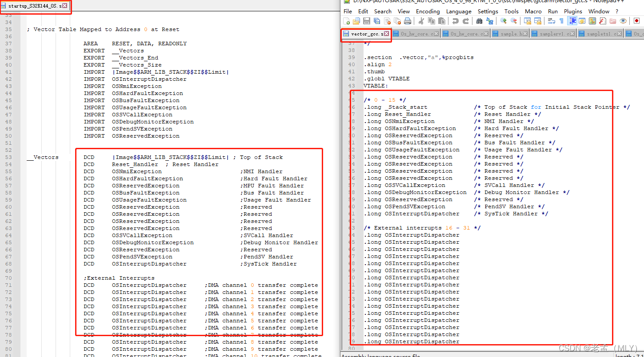
Task: Start macro recording with the red record icon
Action: click(x=636, y=21)
